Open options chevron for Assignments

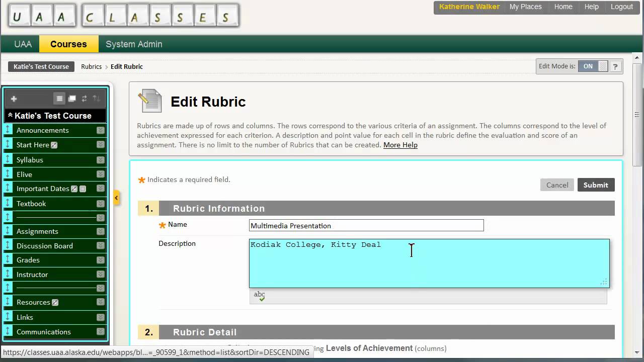pyautogui.click(x=101, y=231)
